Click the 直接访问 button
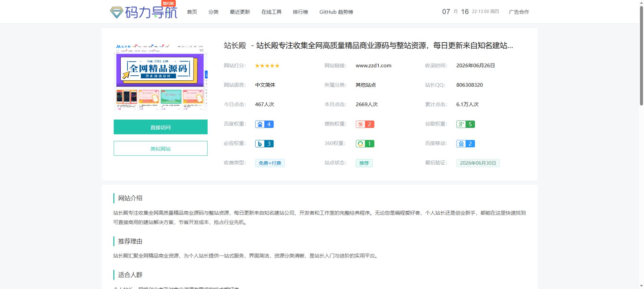This screenshot has width=644, height=289. pos(161,127)
